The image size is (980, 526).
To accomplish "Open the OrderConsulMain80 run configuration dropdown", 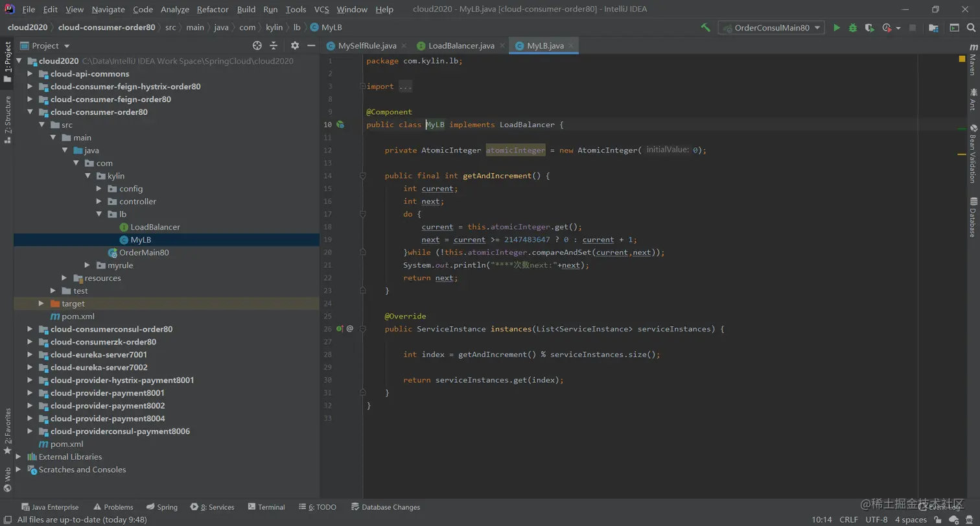I will [771, 28].
